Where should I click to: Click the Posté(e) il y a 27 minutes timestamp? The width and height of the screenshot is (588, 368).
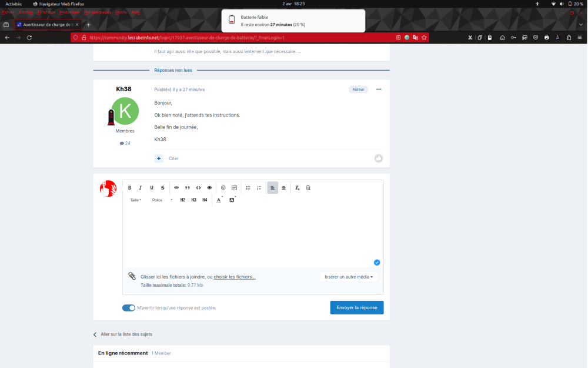click(179, 89)
